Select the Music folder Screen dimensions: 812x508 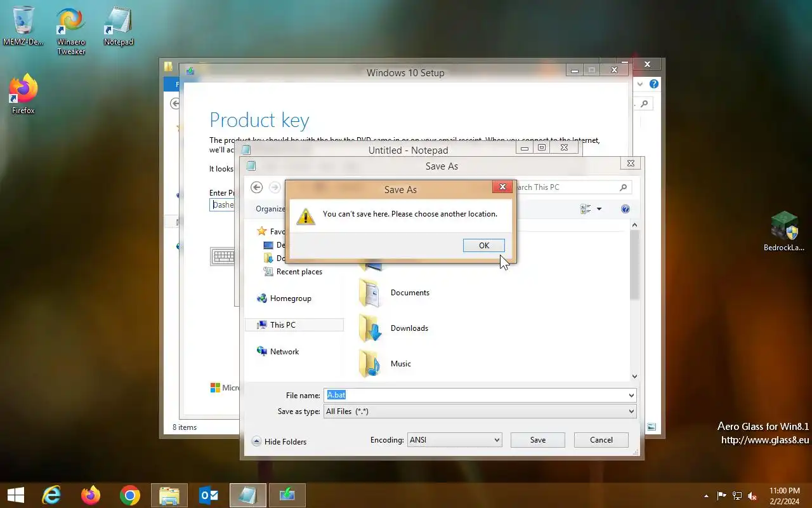click(386, 364)
